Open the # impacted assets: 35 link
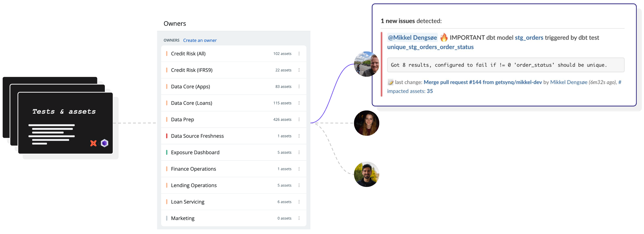Viewport: 644px width, 234px height. (x=410, y=91)
